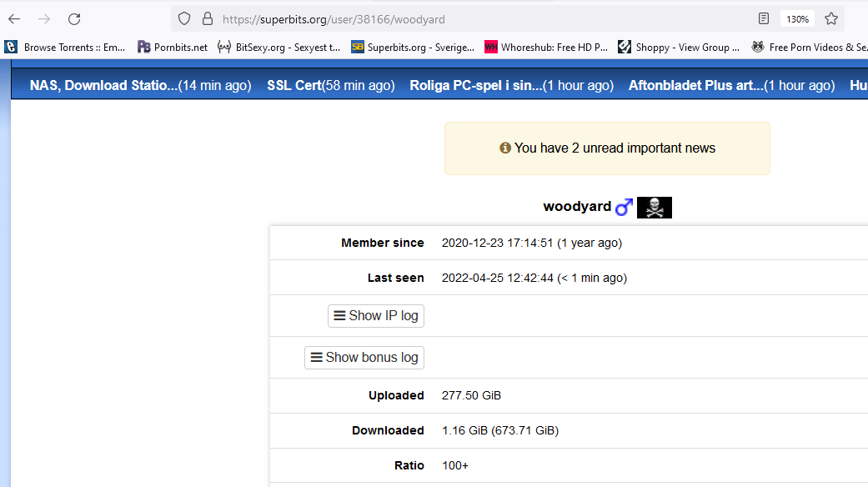
Task: Select the Ratio value 100+
Action: [x=455, y=466]
